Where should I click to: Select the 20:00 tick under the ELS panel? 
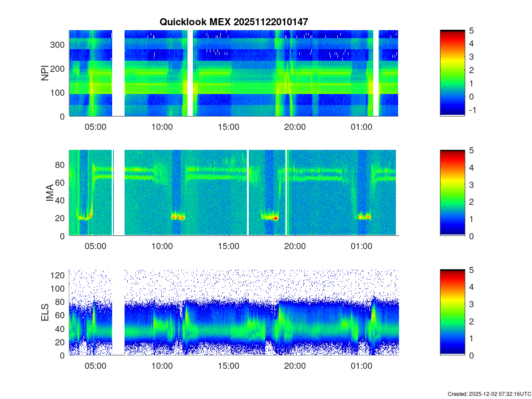(295, 366)
